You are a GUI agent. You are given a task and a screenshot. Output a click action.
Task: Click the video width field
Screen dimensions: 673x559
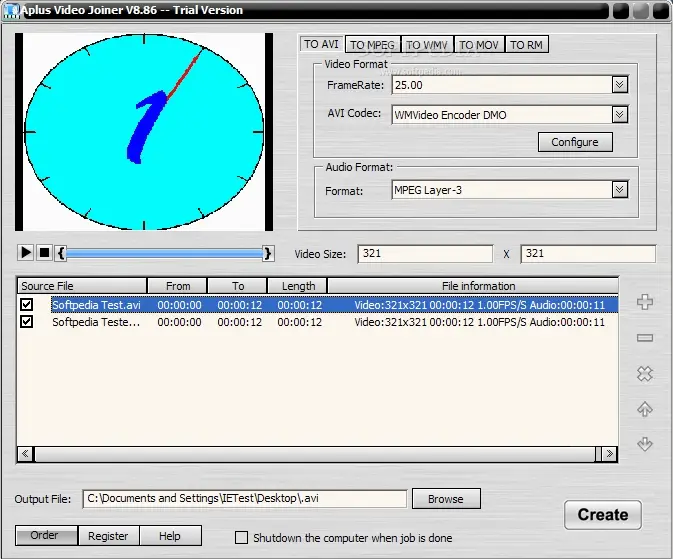click(425, 254)
